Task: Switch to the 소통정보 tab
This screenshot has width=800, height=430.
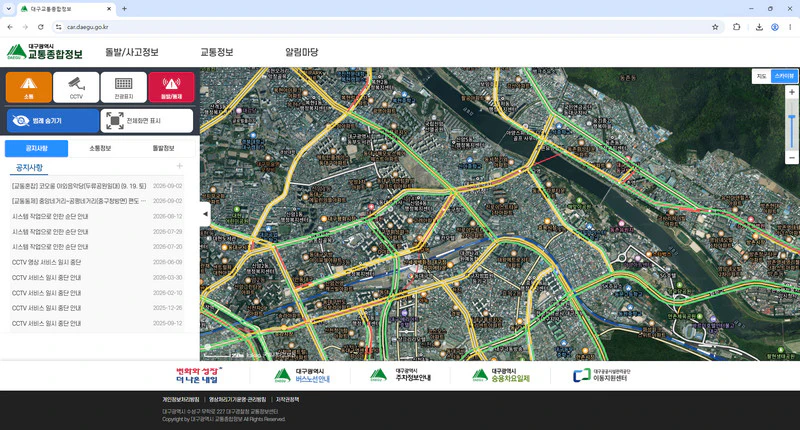Action: coord(100,148)
